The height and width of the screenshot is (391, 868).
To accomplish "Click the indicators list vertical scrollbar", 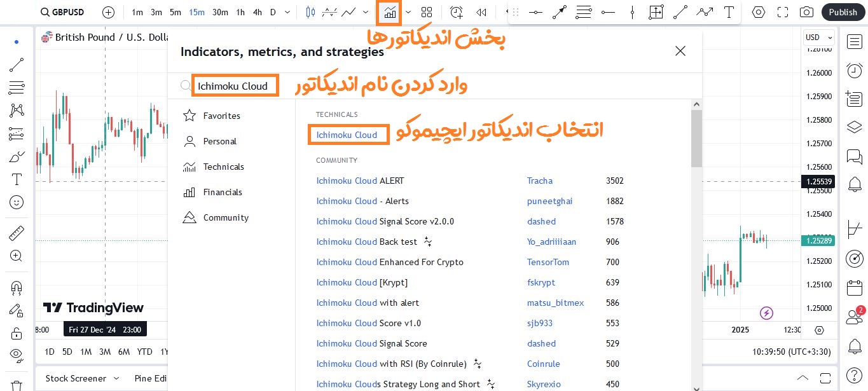I will (696, 140).
